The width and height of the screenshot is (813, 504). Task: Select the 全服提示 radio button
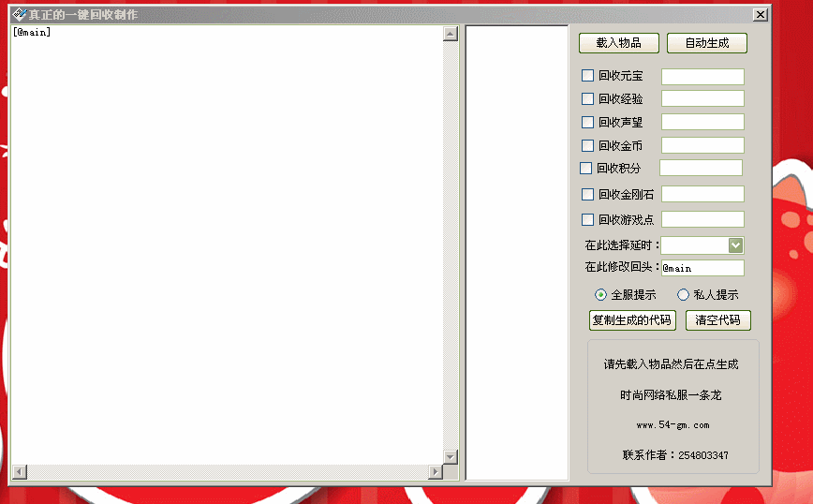(x=601, y=294)
